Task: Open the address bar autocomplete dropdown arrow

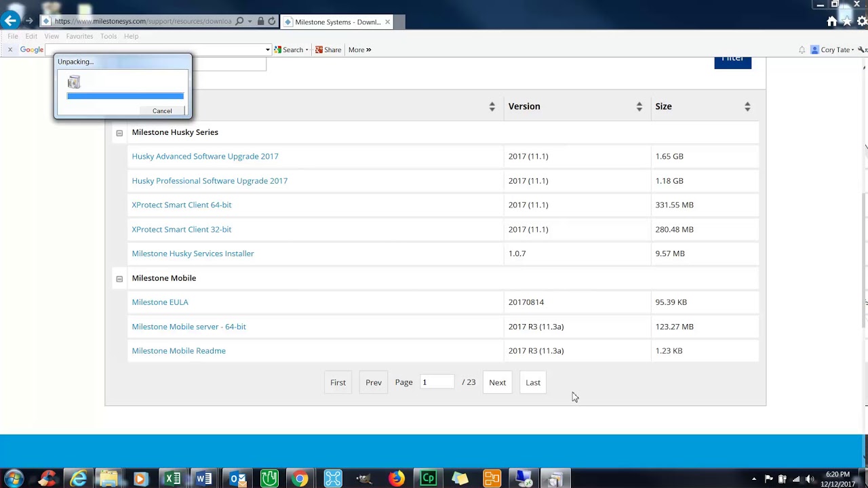Action: [250, 21]
